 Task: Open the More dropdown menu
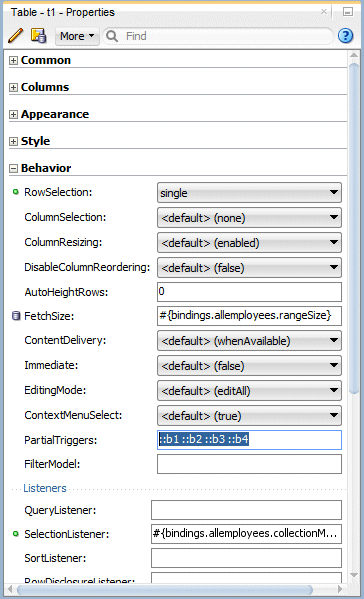[77, 36]
